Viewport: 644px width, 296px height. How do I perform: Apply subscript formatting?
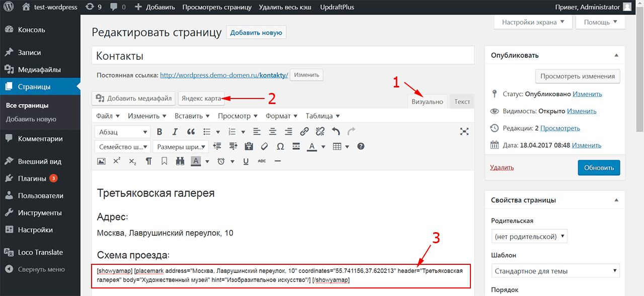(132, 161)
